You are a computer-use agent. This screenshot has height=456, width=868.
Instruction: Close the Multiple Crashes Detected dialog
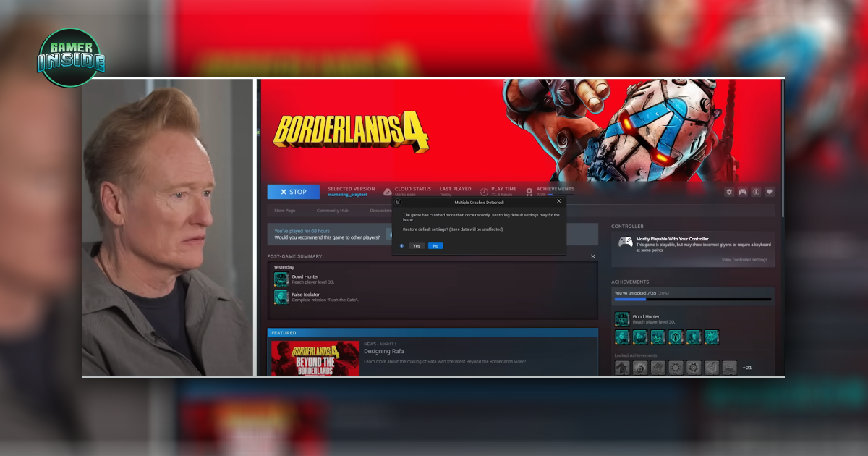pyautogui.click(x=558, y=202)
